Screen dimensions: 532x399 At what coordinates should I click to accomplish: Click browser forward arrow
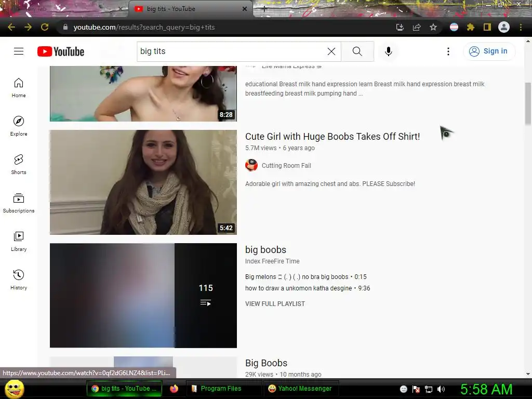coord(28,27)
